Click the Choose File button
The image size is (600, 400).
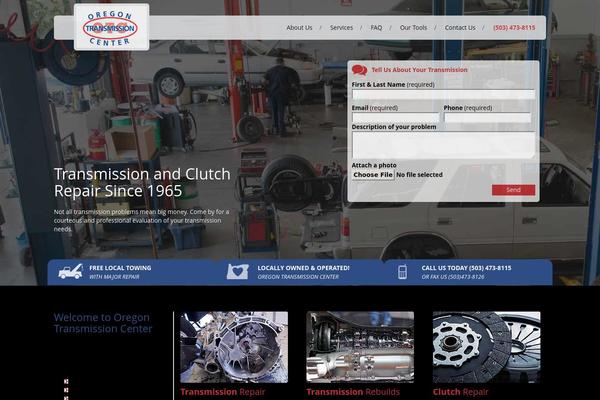click(373, 175)
